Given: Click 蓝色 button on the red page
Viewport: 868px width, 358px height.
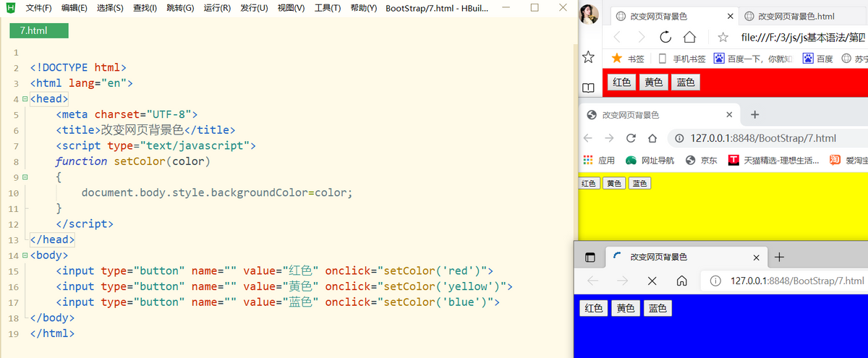Looking at the screenshot, I should pyautogui.click(x=685, y=82).
